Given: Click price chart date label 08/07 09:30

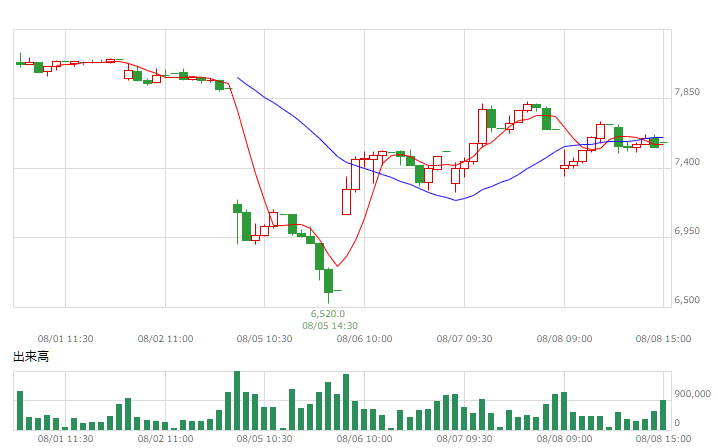Looking at the screenshot, I should coord(464,339).
